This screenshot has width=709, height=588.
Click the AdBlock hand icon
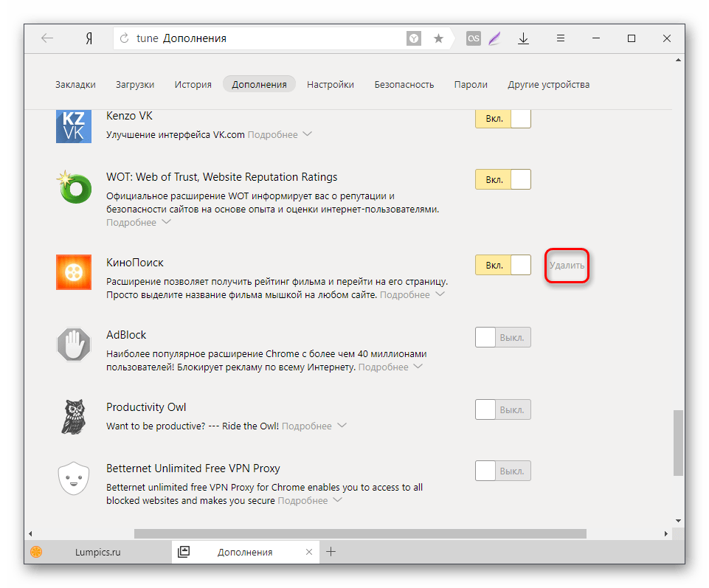point(74,345)
